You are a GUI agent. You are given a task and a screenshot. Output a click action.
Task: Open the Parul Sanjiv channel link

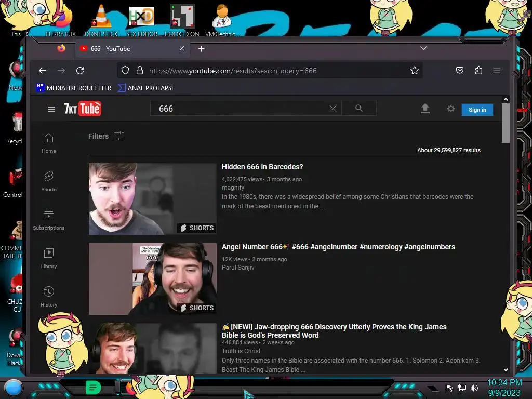(238, 268)
